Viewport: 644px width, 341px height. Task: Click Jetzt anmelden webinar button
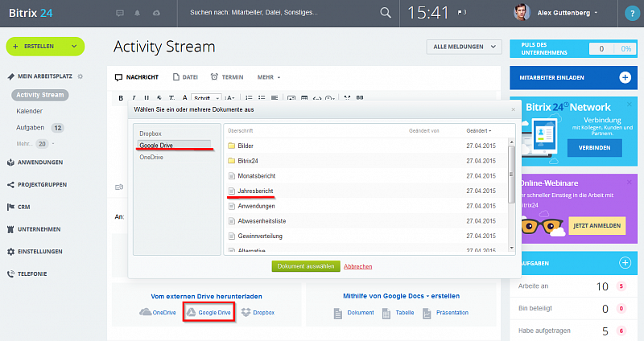pyautogui.click(x=597, y=226)
